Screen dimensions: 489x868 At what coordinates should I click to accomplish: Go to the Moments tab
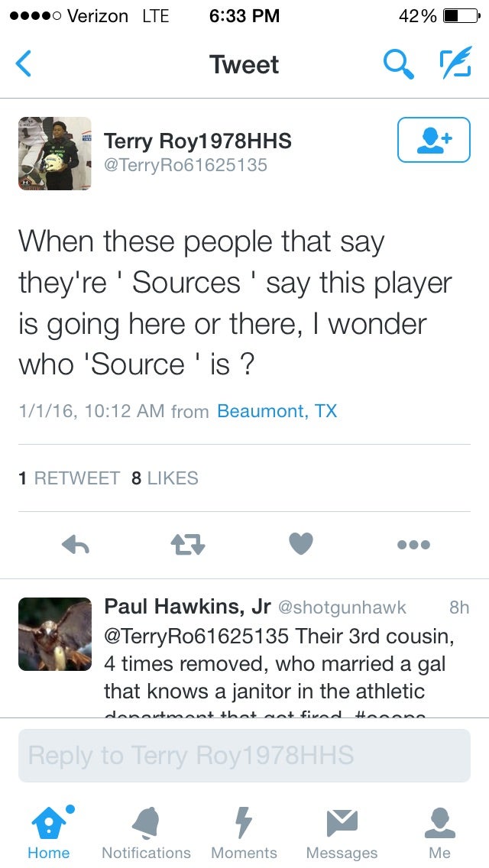pyautogui.click(x=244, y=832)
